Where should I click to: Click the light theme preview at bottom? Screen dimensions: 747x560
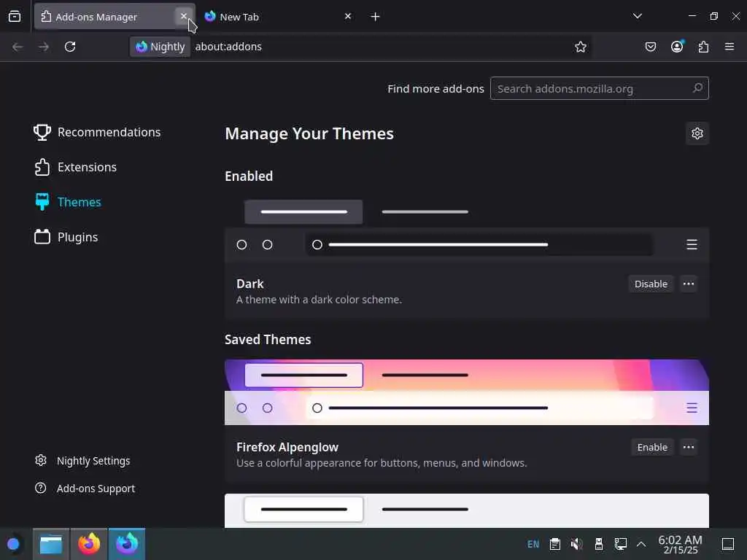click(x=467, y=510)
